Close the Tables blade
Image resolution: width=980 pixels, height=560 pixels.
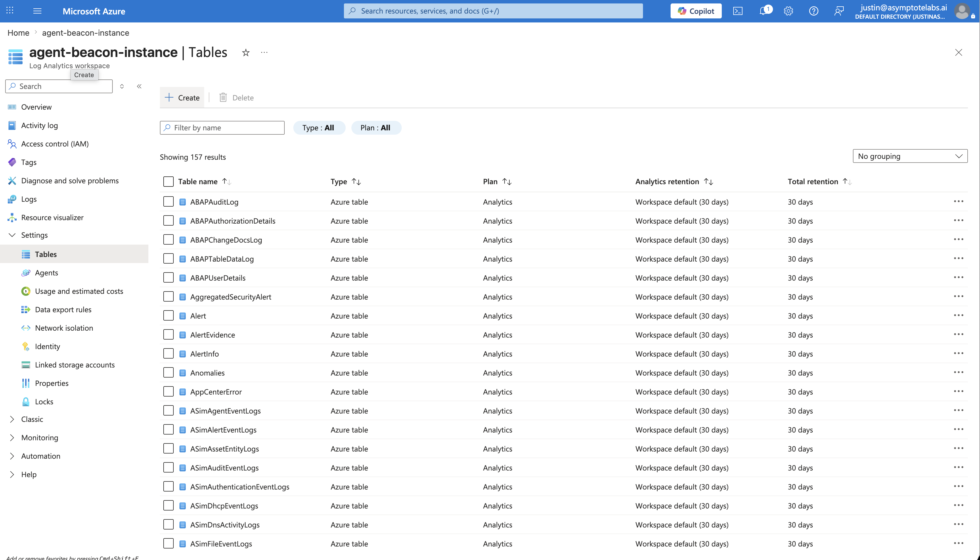pyautogui.click(x=958, y=52)
